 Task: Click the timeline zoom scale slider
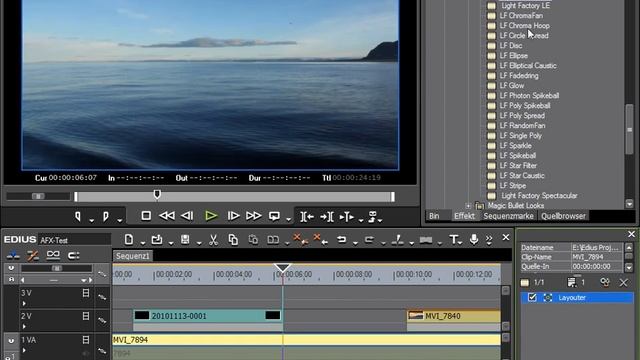[x=57, y=268]
